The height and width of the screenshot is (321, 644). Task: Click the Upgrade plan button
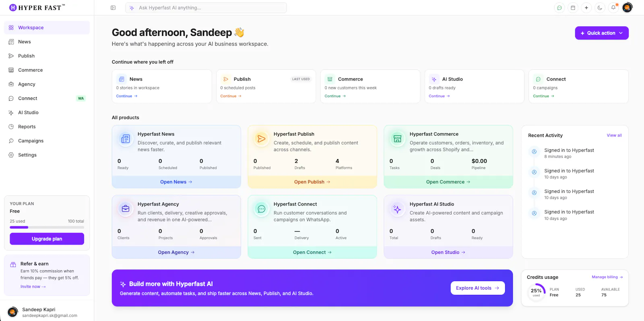coord(47,239)
